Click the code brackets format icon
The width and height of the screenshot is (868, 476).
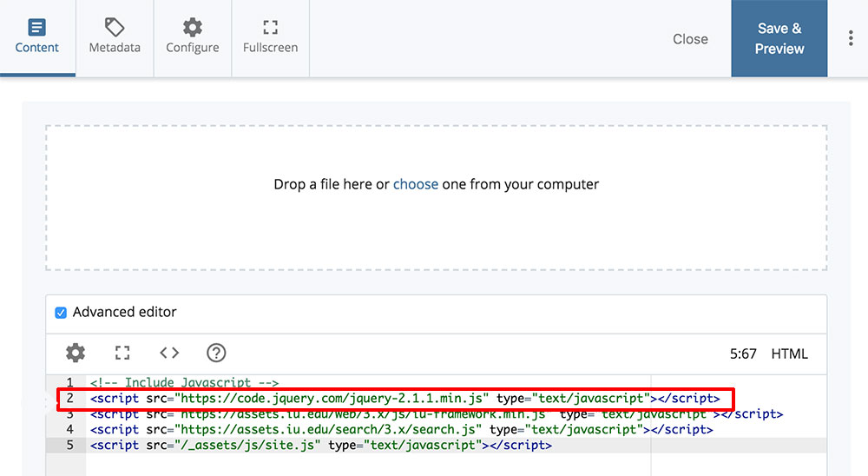tap(169, 353)
